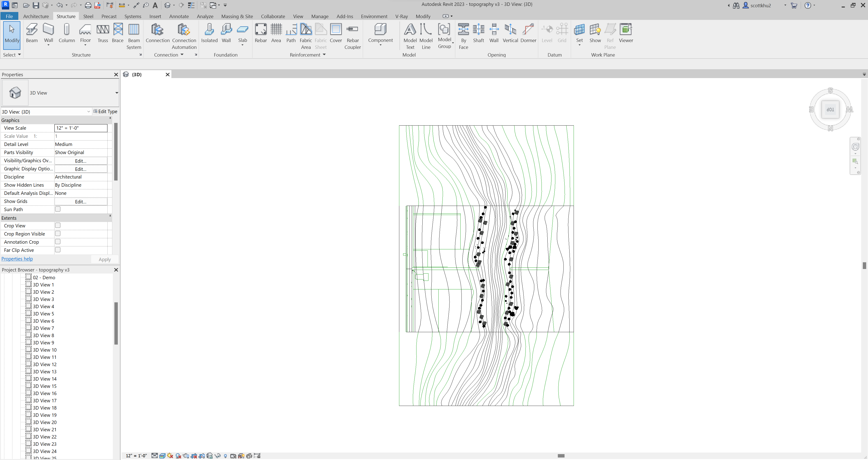Toggle Crop View checkbox
This screenshot has width=868, height=460.
(57, 225)
